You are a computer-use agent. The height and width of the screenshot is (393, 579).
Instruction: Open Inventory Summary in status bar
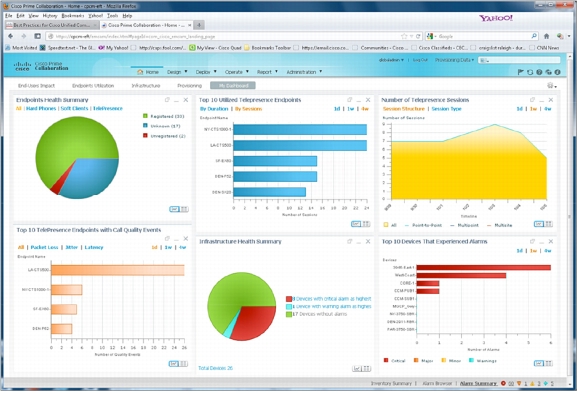click(x=391, y=383)
